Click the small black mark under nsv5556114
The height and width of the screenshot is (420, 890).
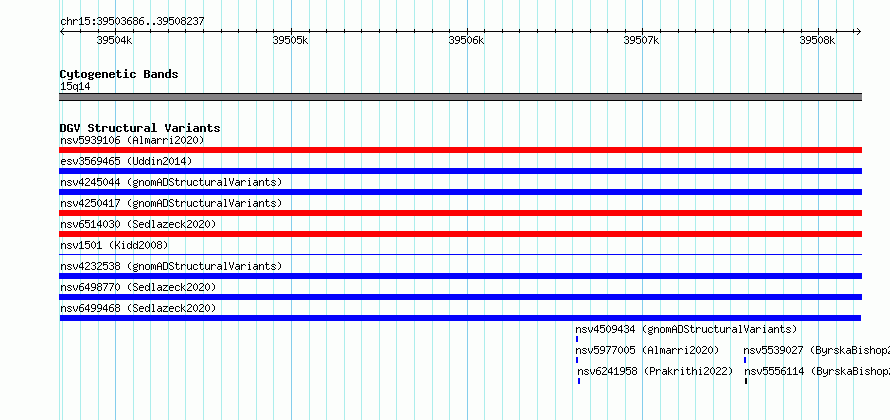[746, 381]
